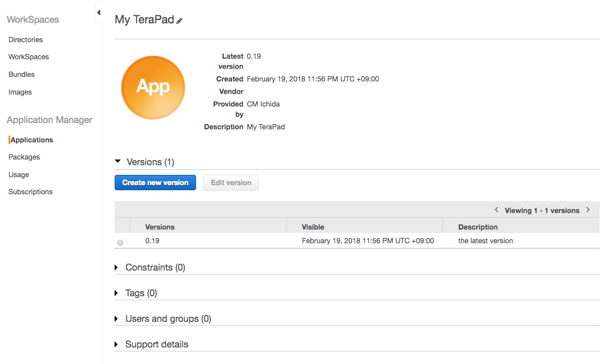Navigate to the Packages page

[x=24, y=157]
